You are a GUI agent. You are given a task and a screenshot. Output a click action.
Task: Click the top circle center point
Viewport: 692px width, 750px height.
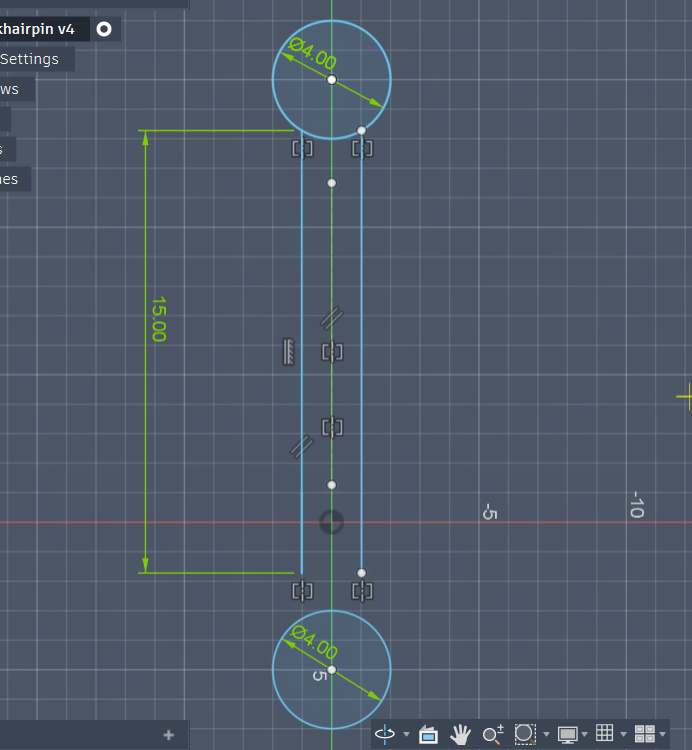coord(331,79)
